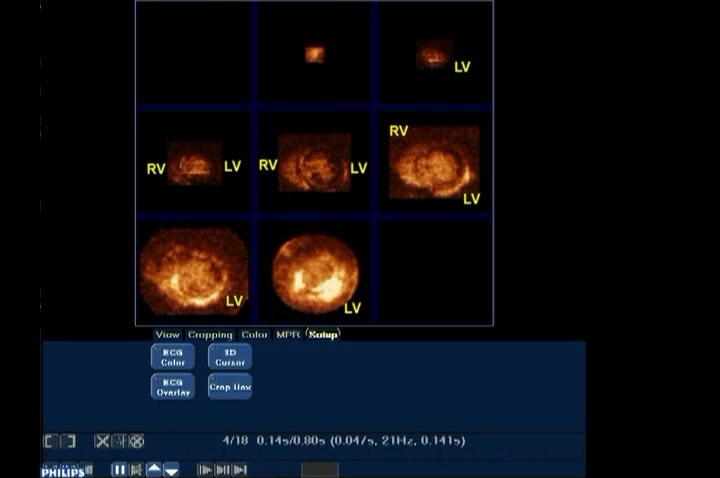Switch to the View tab
This screenshot has height=478, width=720.
(x=167, y=334)
